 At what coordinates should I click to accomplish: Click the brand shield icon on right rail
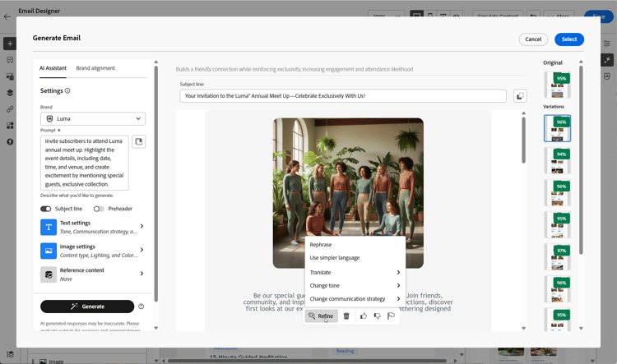(607, 76)
